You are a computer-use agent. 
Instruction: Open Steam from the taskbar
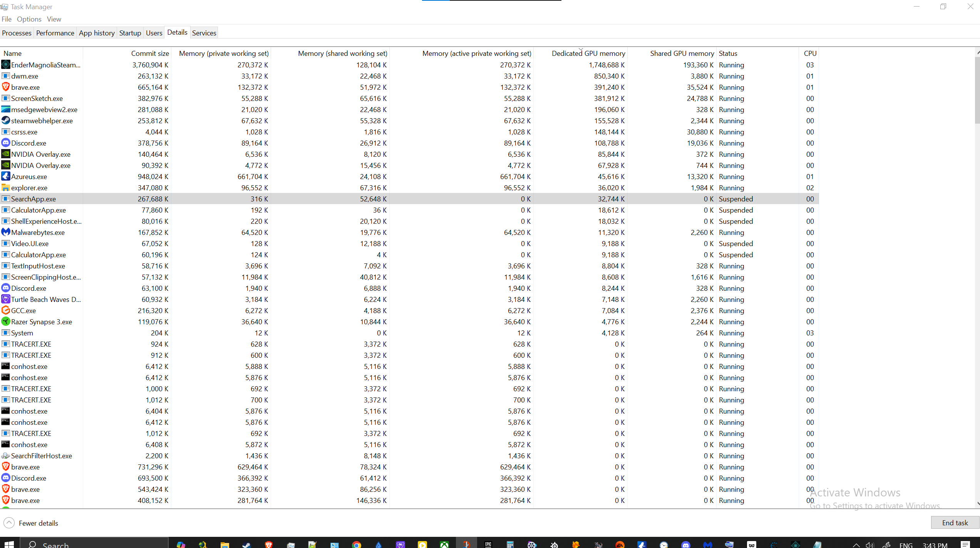tap(246, 545)
